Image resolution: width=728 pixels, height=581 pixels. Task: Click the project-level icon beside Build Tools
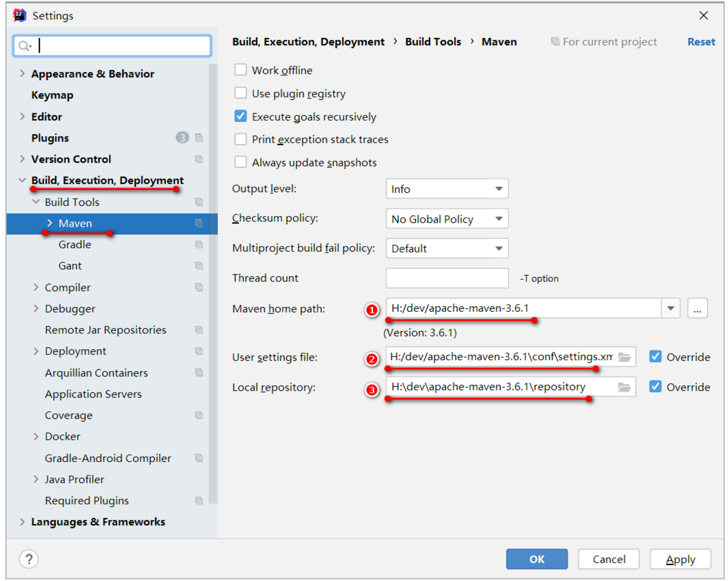(199, 202)
